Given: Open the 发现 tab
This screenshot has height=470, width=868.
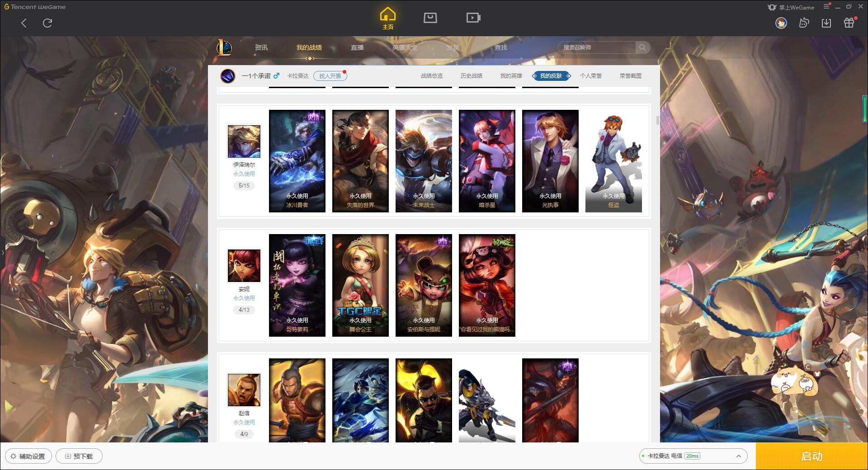Looking at the screenshot, I should click(453, 47).
